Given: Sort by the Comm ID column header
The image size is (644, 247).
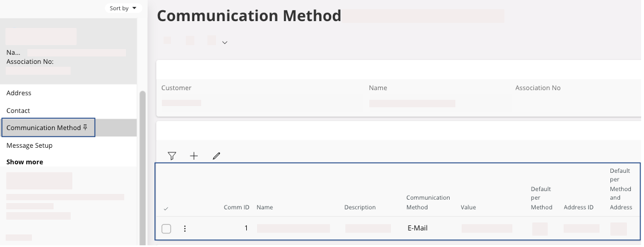Looking at the screenshot, I should coord(236,207).
